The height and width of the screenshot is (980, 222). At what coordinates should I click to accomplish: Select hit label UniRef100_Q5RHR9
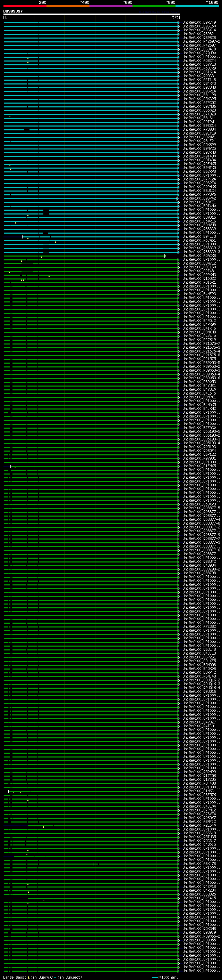click(199, 772)
